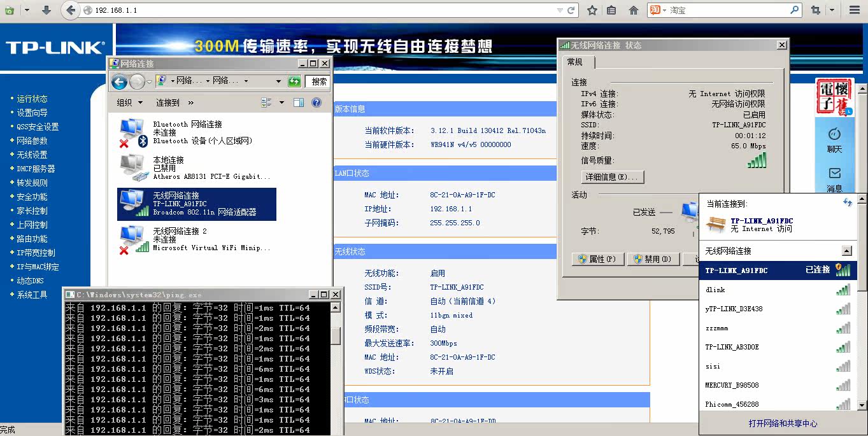Expand the toolbar overflow chevron

[x=190, y=102]
